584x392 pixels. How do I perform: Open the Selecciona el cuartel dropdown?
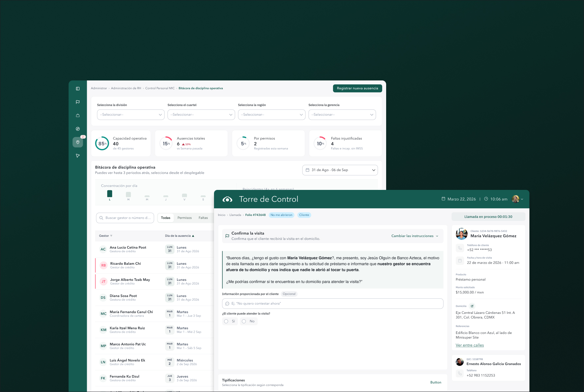pos(201,115)
